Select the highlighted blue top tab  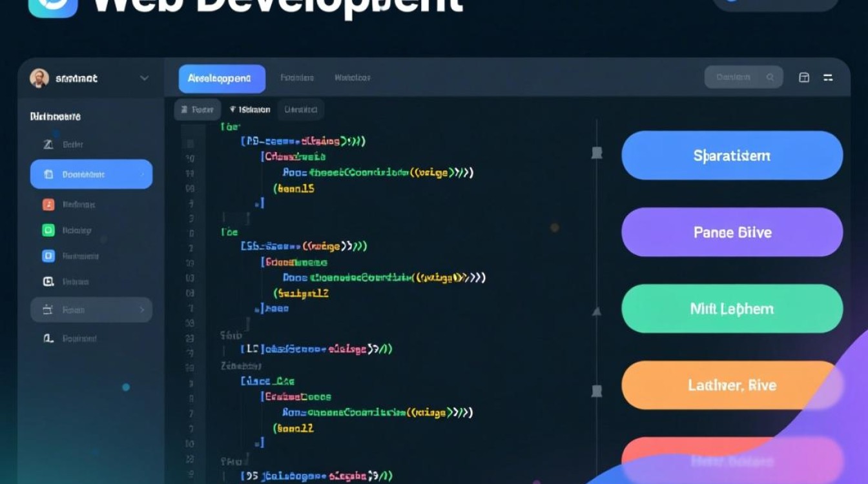[x=222, y=79]
